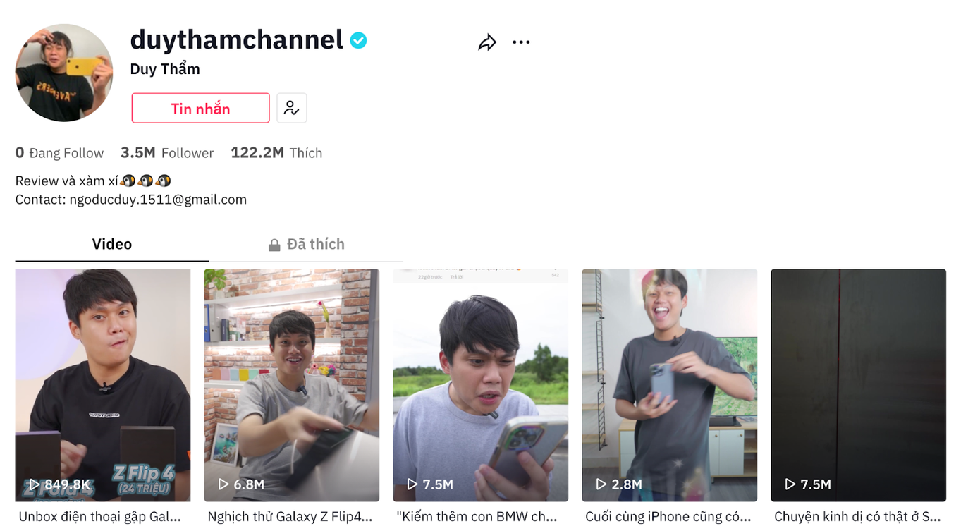Viewport: 980px width, 531px height.
Task: Open the 3.5M Follower count
Action: pos(167,152)
